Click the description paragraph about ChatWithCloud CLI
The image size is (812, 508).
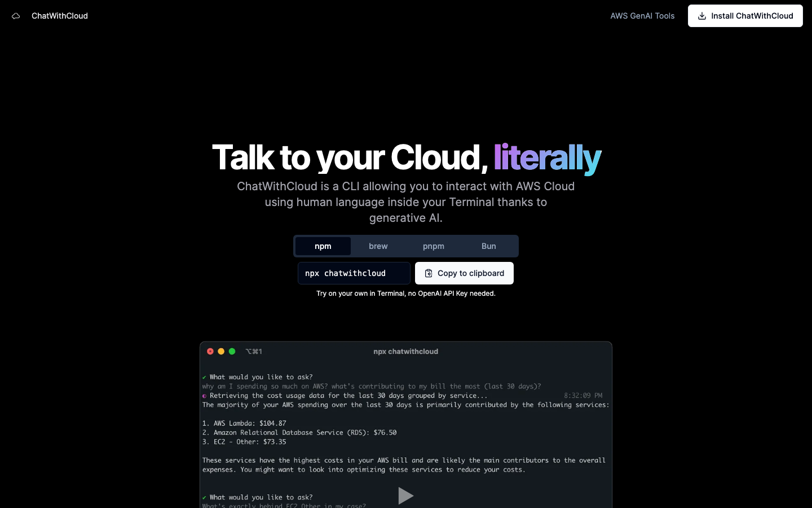(406, 202)
